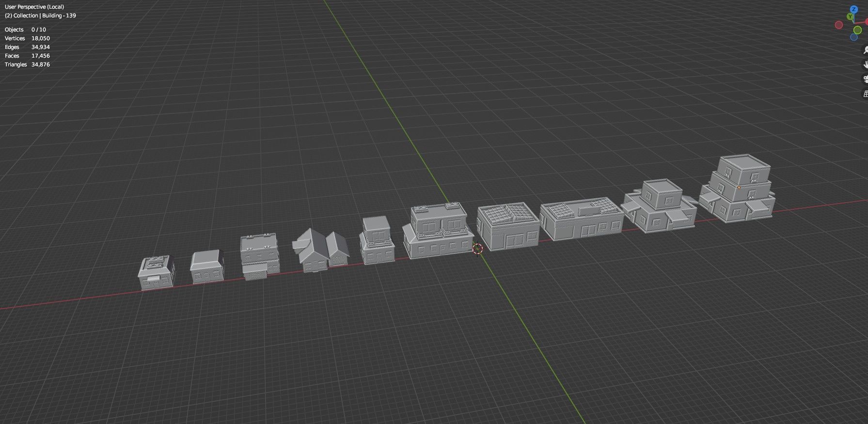This screenshot has width=868, height=424.
Task: Click the 'Collection | Building - 139' text
Action: click(45, 16)
